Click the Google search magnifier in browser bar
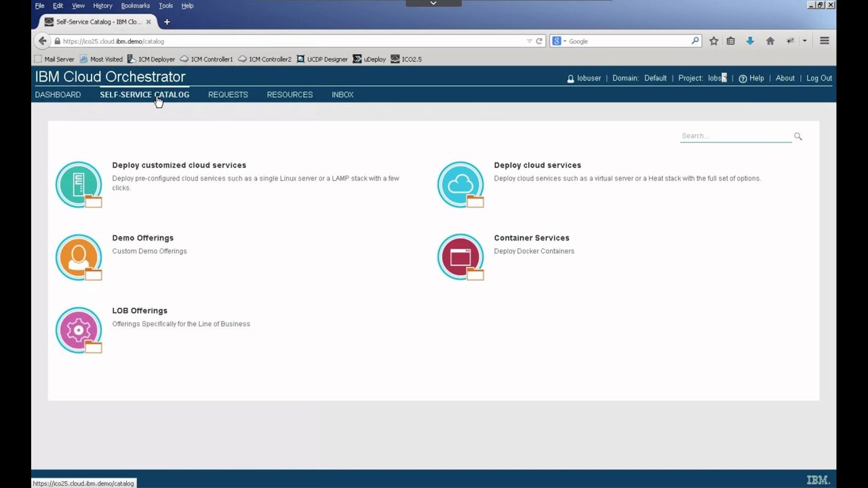This screenshot has height=488, width=868. pos(695,41)
